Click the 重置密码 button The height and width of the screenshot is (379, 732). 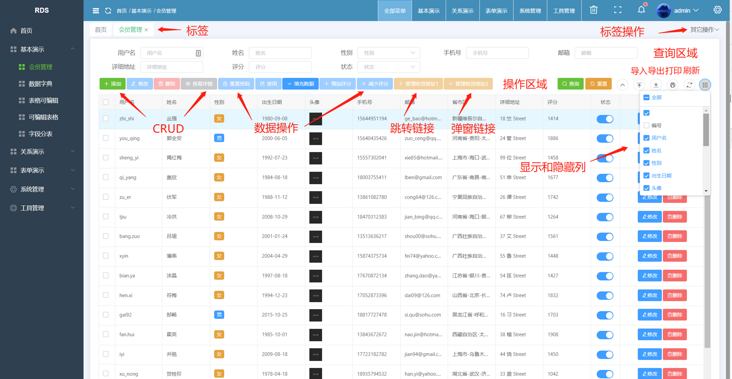(236, 84)
